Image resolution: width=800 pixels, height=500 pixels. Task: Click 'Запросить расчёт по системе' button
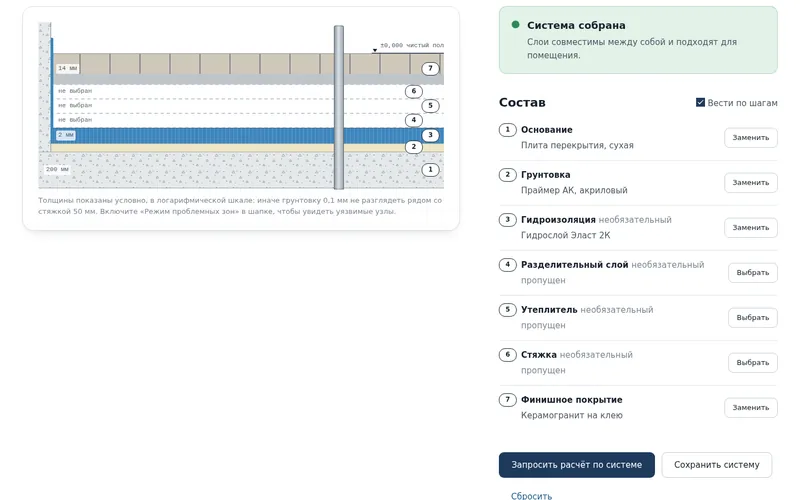pyautogui.click(x=577, y=465)
